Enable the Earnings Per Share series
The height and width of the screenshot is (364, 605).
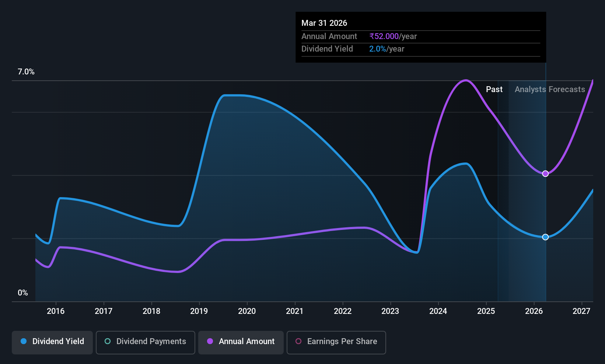(336, 343)
